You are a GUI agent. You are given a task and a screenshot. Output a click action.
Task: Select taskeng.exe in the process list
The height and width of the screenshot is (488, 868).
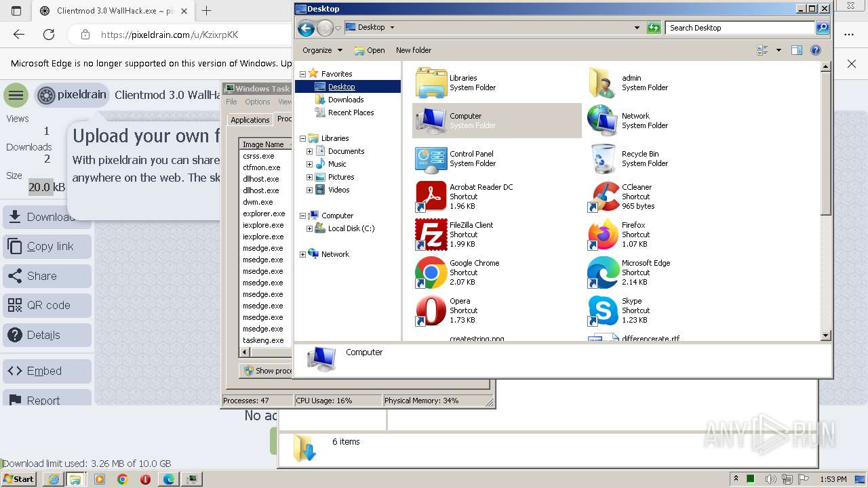(x=263, y=340)
